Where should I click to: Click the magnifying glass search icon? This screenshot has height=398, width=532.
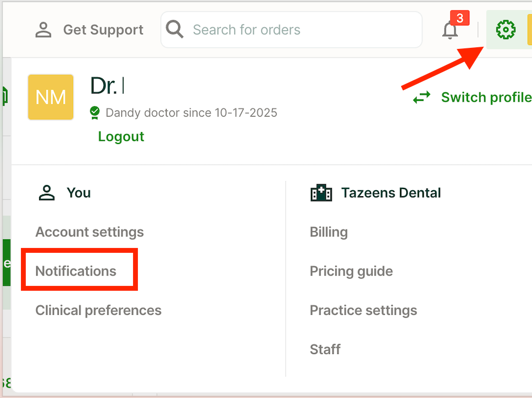pos(175,29)
